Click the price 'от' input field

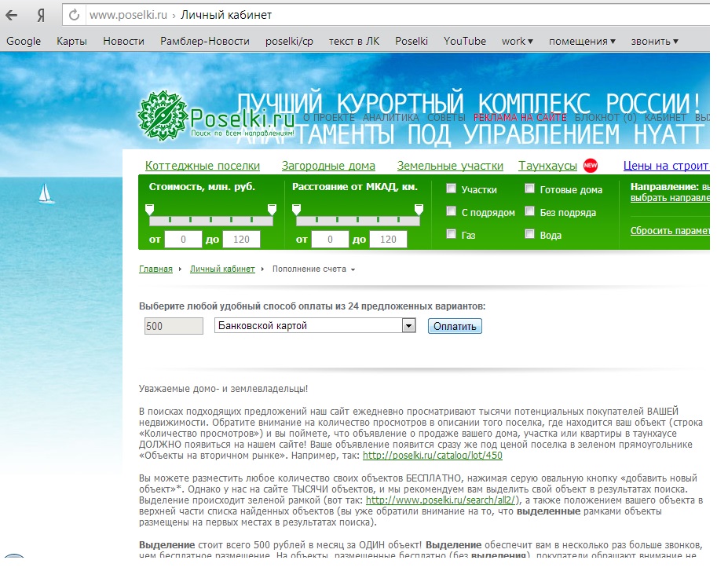pos(184,240)
